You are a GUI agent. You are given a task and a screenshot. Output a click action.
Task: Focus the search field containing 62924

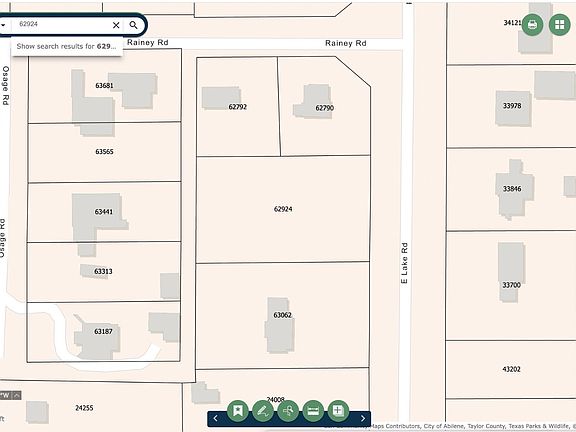click(62, 24)
